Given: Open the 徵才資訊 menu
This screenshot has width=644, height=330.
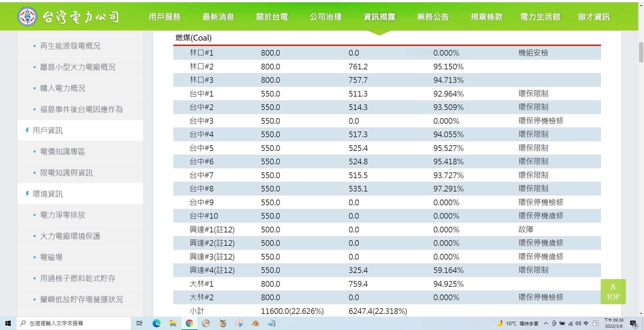Looking at the screenshot, I should pyautogui.click(x=594, y=17).
